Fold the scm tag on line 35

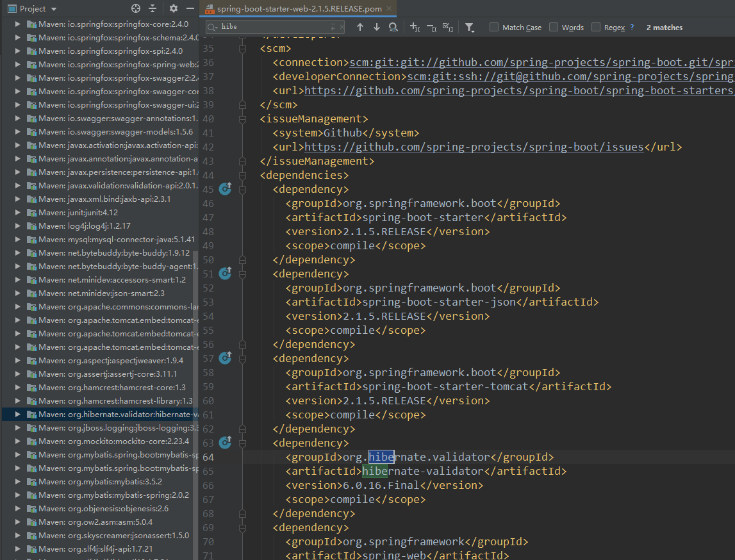(x=242, y=49)
